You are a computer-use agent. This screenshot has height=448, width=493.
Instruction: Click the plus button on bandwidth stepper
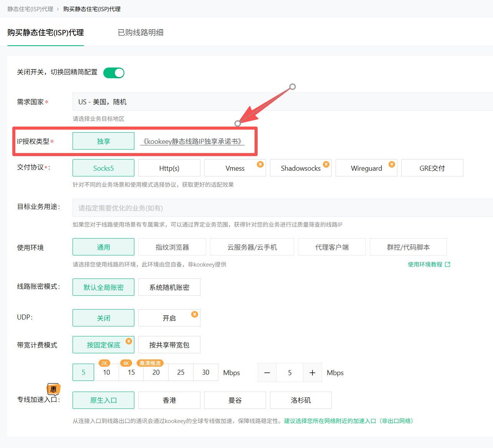[313, 373]
